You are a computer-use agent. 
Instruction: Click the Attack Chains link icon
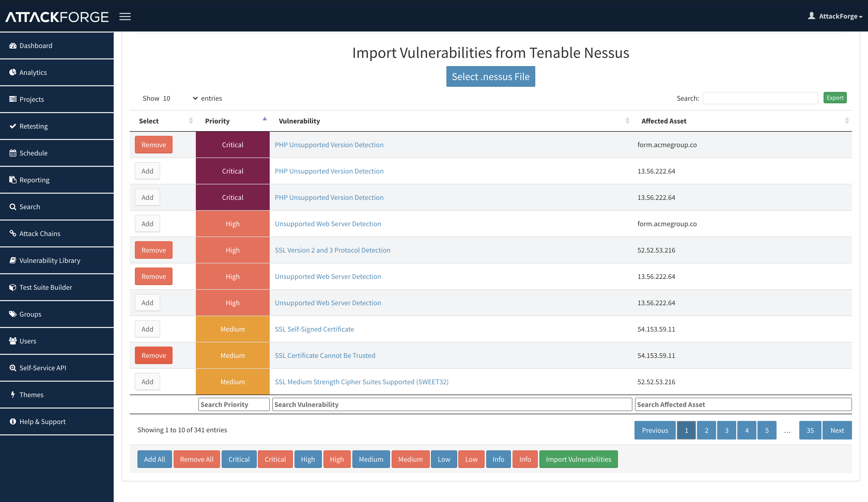(13, 233)
